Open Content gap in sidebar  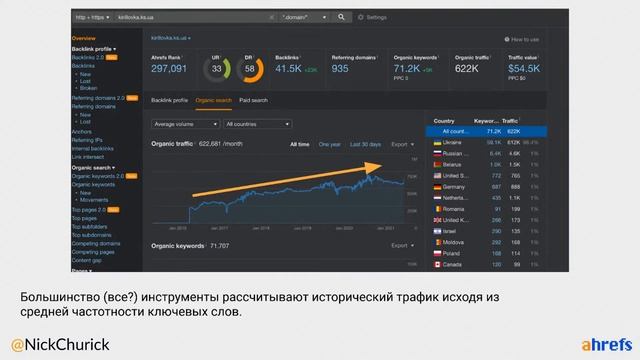pyautogui.click(x=87, y=260)
